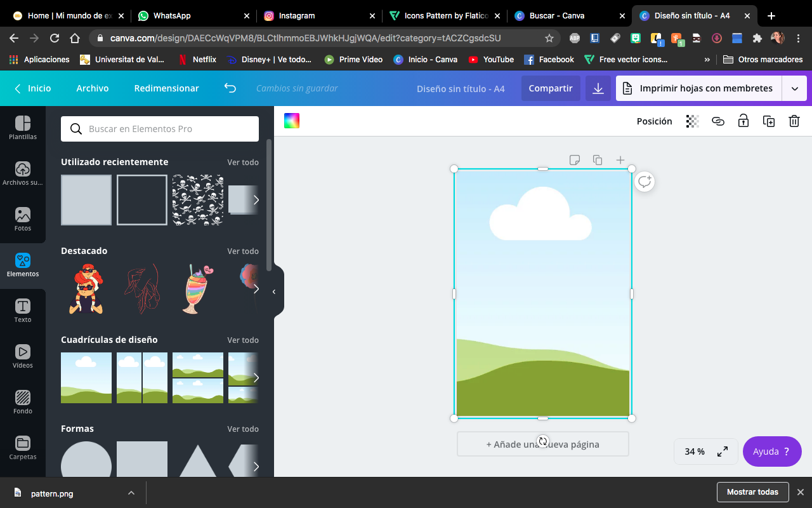Reload the browser page
The width and height of the screenshot is (812, 508).
pyautogui.click(x=55, y=38)
